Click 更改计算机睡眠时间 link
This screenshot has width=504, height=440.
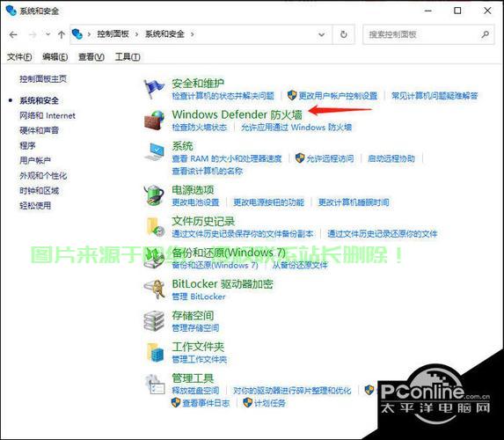pyautogui.click(x=354, y=202)
